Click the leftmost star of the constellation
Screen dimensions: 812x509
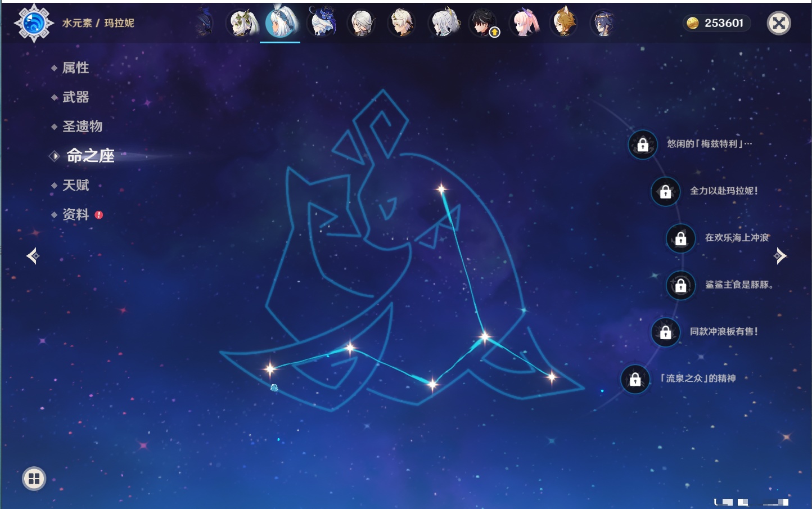270,369
